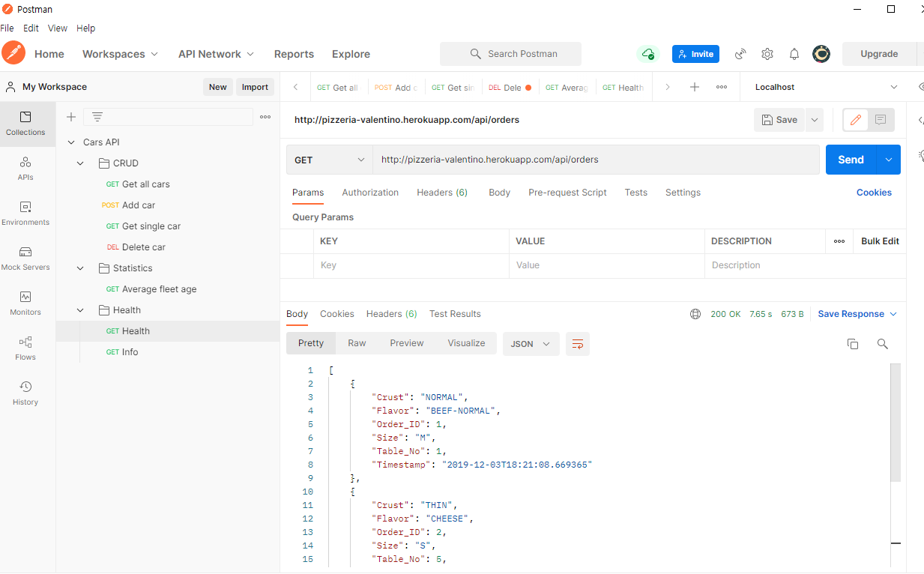Open the Save Response dropdown
The image size is (924, 574).
pyautogui.click(x=857, y=314)
